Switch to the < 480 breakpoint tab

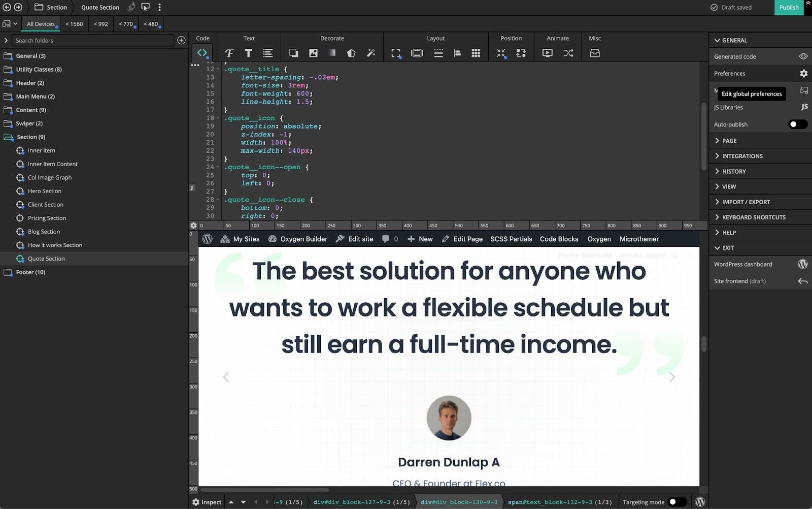pos(151,24)
